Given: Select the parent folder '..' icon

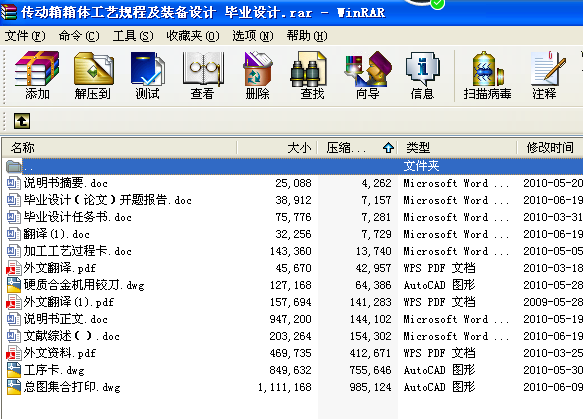Looking at the screenshot, I should point(13,166).
